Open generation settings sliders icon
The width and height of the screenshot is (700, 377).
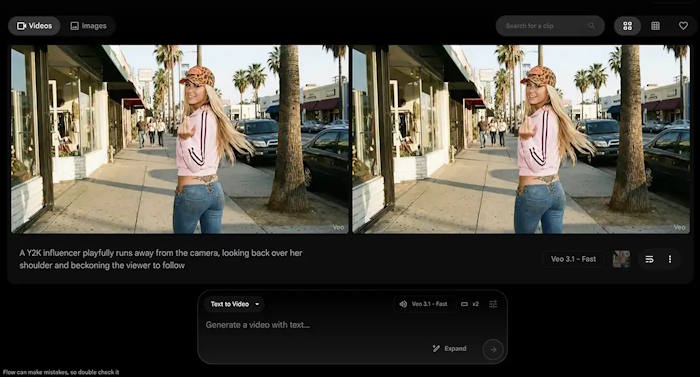(x=493, y=304)
